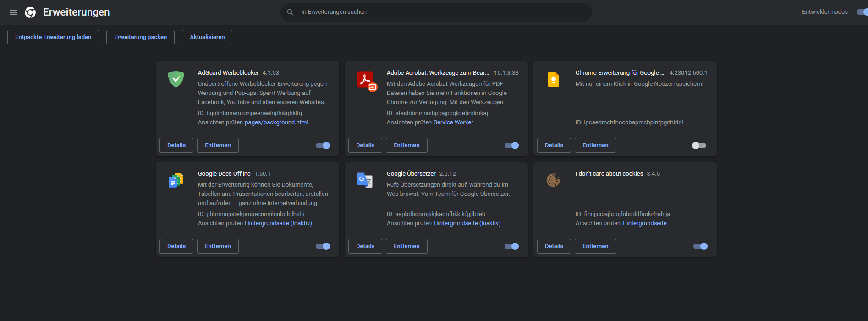This screenshot has width=868, height=321.
Task: Open Details for Google Übersetzer
Action: [x=365, y=246]
